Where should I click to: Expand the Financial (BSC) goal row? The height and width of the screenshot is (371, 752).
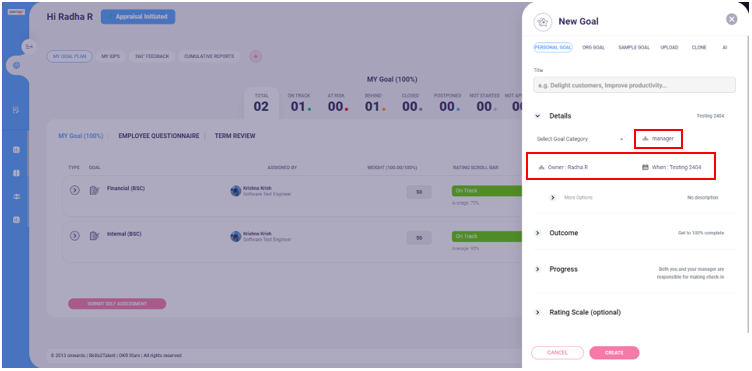tap(74, 190)
